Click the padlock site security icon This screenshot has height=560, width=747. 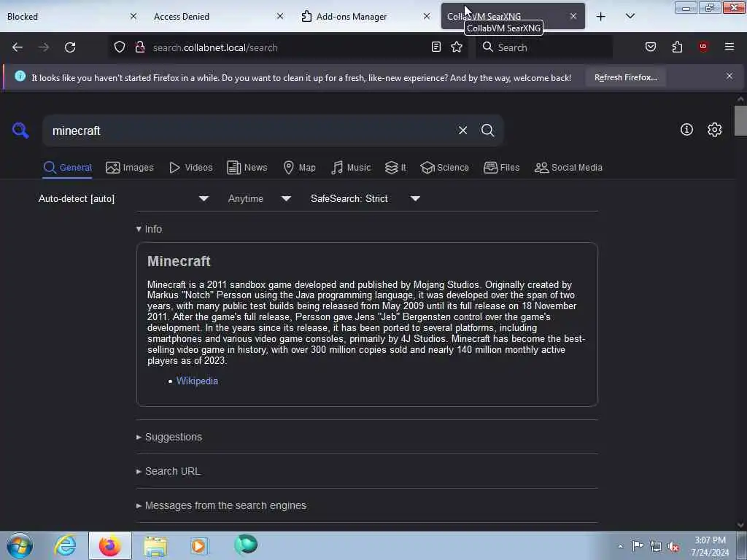[139, 47]
